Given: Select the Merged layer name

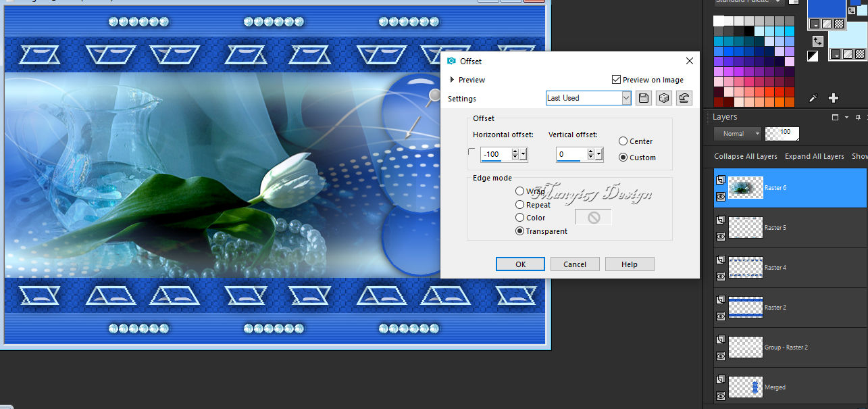Looking at the screenshot, I should click(x=775, y=387).
